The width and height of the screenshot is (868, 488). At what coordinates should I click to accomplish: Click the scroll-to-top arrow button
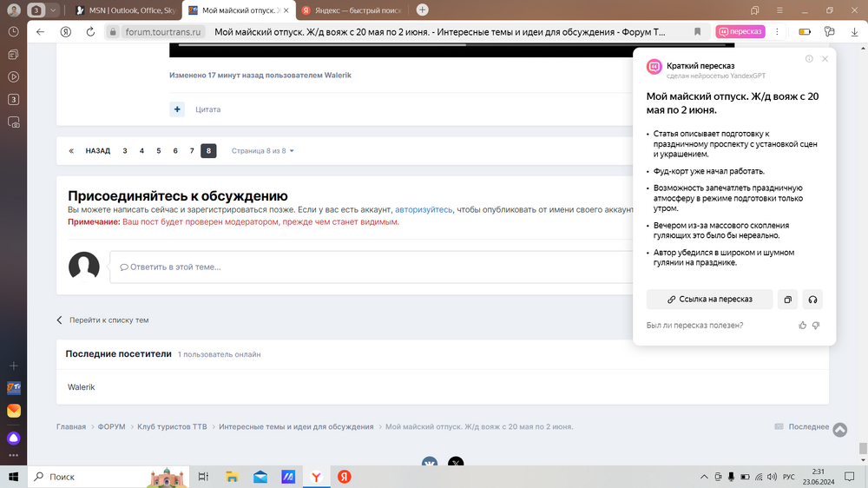[x=839, y=430]
